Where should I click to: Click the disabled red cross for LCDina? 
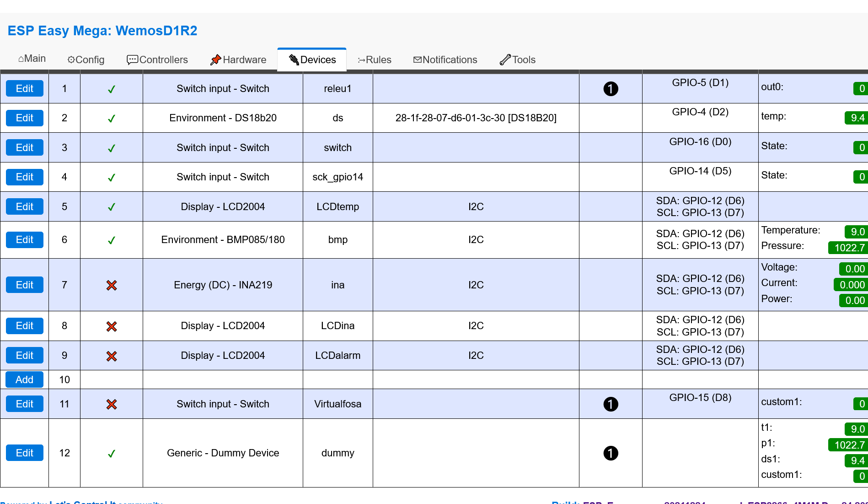click(112, 326)
